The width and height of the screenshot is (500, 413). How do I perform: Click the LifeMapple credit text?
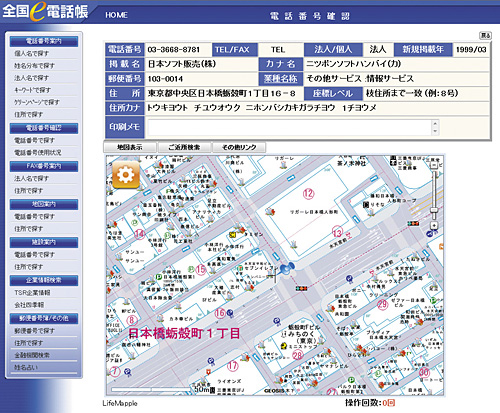(x=120, y=403)
